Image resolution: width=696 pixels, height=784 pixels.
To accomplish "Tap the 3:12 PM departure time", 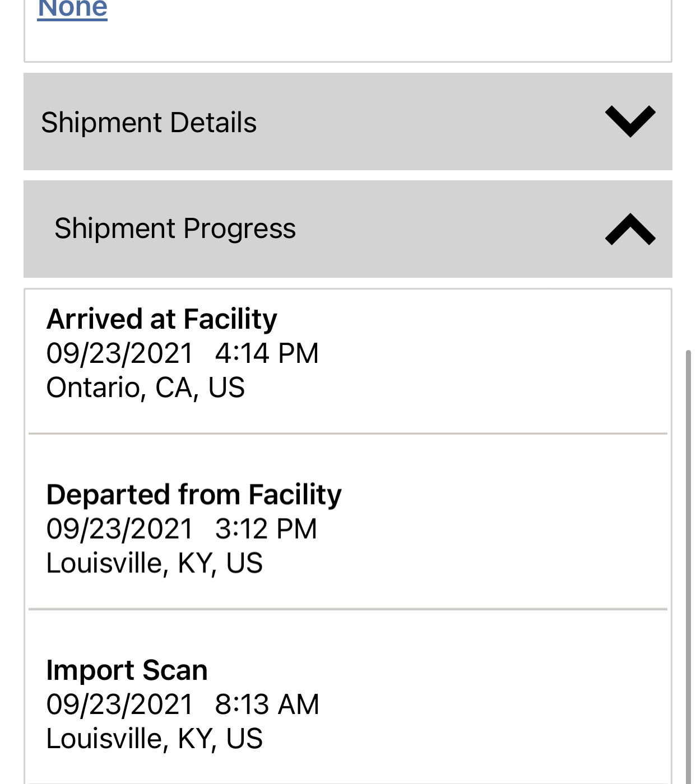I will [266, 529].
